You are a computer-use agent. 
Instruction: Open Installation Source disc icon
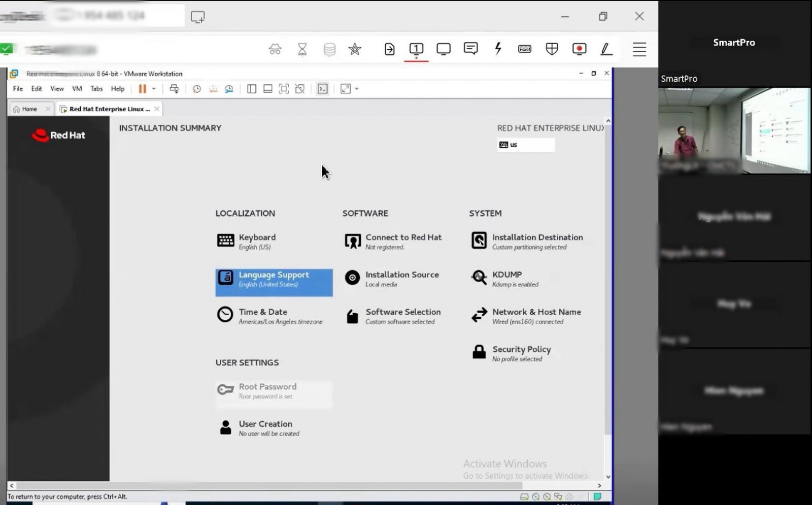pyautogui.click(x=352, y=278)
